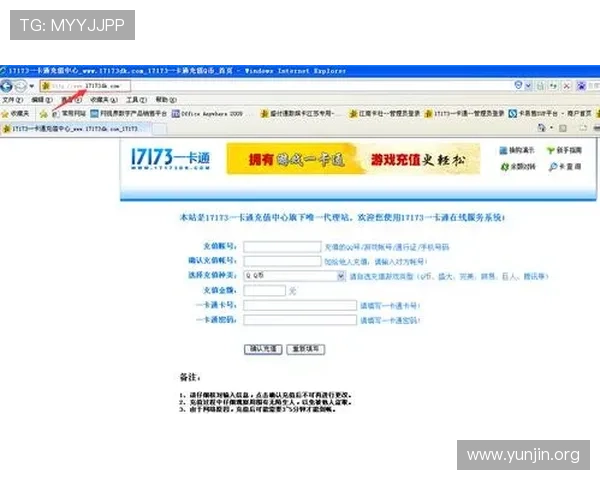The height and width of the screenshot is (480, 600).
Task: Click the 余额查询 icon link in header
Action: (518, 167)
